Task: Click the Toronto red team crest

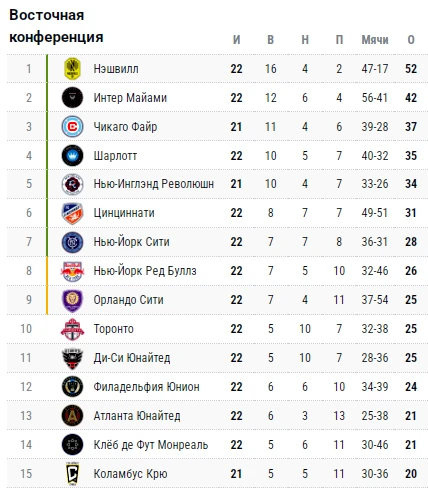Action: click(72, 329)
